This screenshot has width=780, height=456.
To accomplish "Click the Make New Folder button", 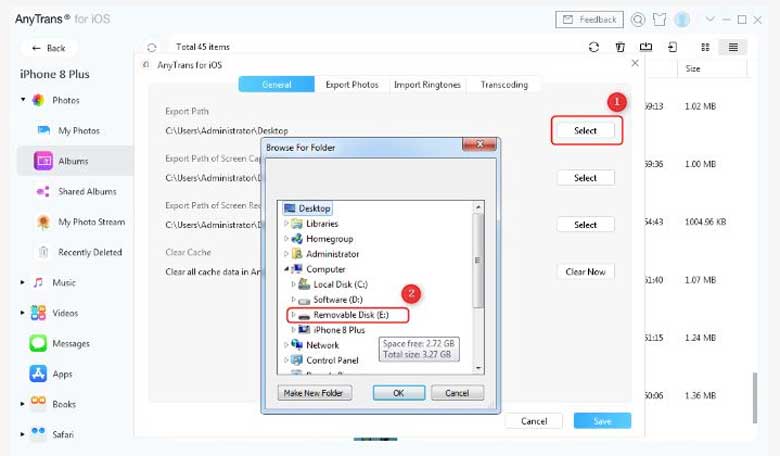I will click(315, 393).
